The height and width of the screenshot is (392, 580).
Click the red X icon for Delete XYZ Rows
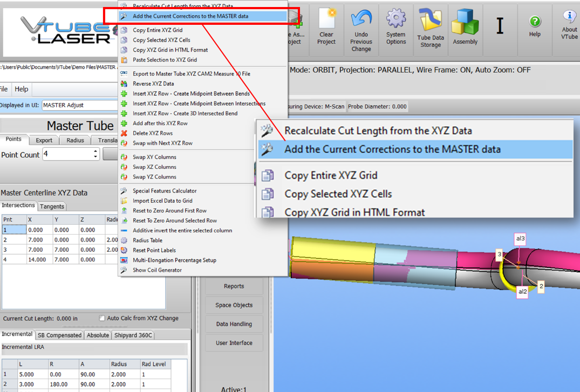click(x=124, y=133)
